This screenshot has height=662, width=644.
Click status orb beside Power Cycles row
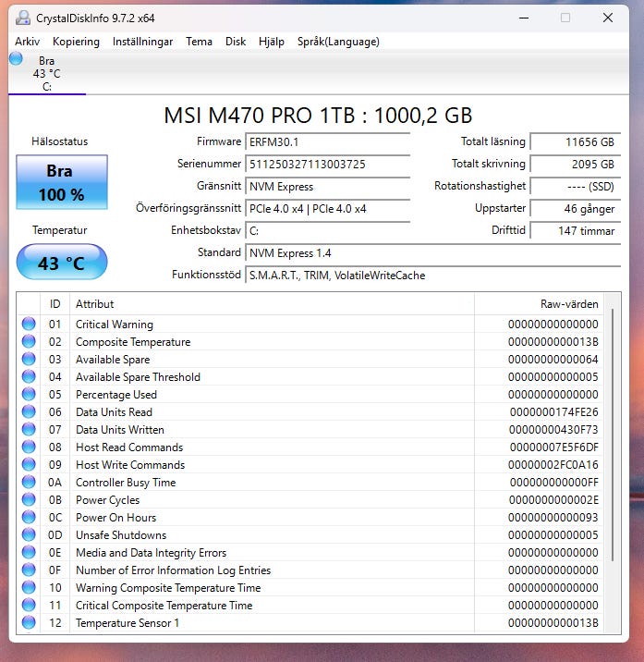coord(29,500)
